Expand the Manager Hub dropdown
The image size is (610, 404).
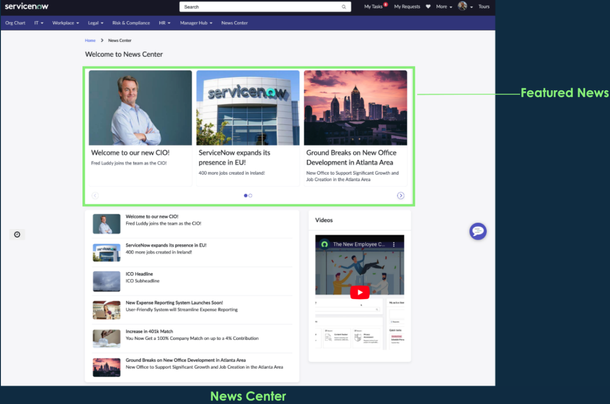(x=196, y=22)
